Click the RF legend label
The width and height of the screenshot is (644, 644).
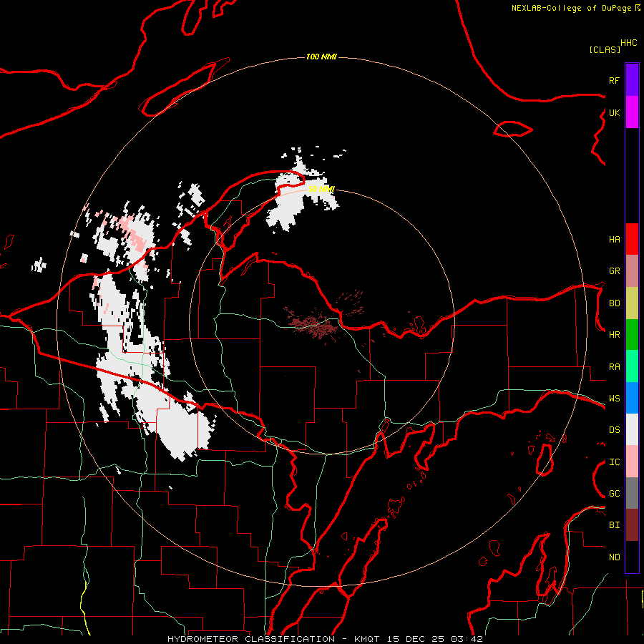614,80
